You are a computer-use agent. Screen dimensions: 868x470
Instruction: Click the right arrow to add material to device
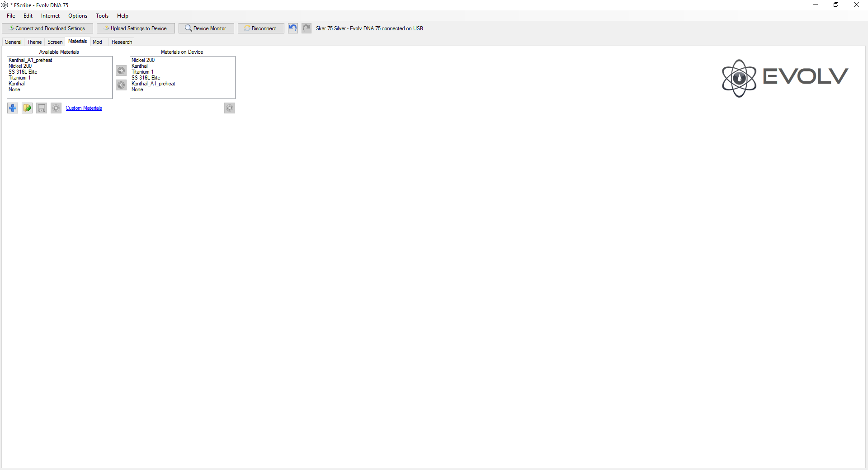121,70
